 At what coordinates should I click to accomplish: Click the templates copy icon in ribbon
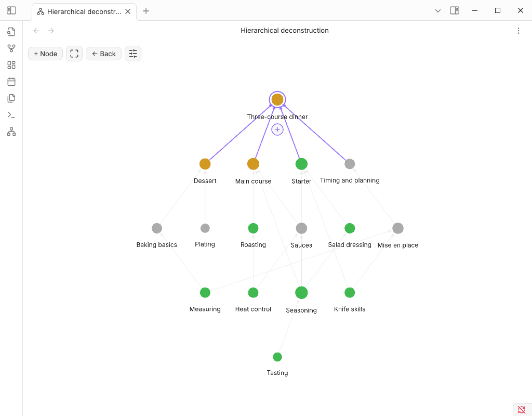pos(11,98)
